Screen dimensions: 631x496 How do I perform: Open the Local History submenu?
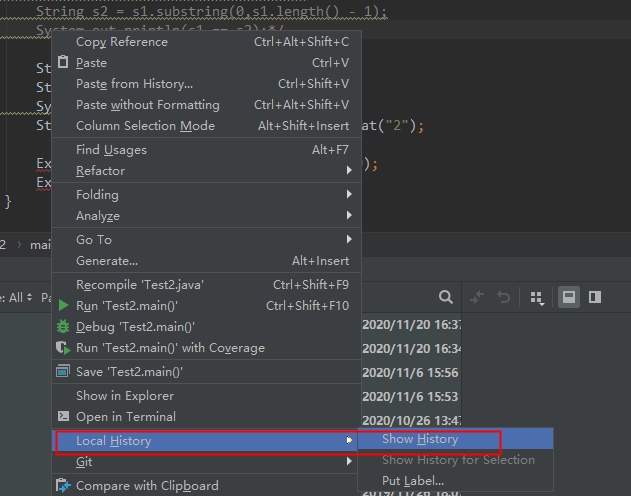(x=206, y=441)
